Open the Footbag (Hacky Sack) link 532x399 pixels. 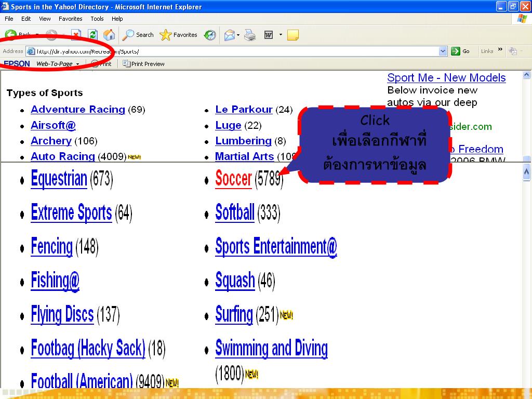pyautogui.click(x=88, y=349)
